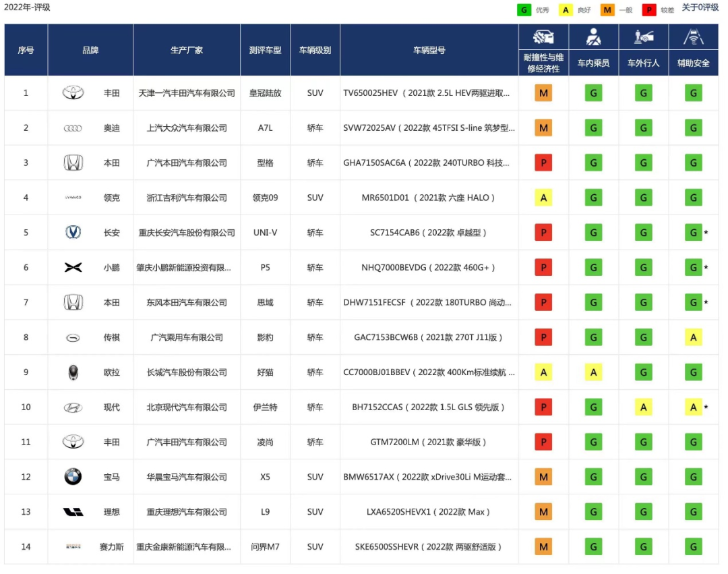
Task: Click the Hyundai logo in row 10
Action: [73, 408]
